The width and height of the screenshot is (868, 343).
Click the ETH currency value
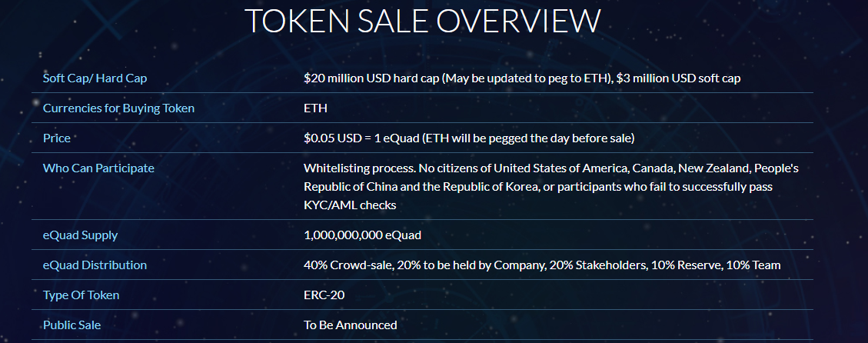[x=315, y=108]
